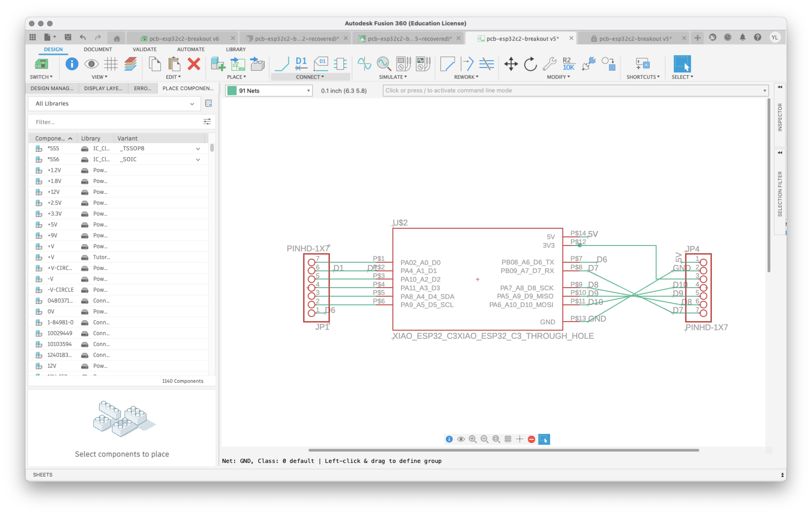Open the DESIGN MANAG... panel tab
The image size is (812, 515).
[x=52, y=88]
